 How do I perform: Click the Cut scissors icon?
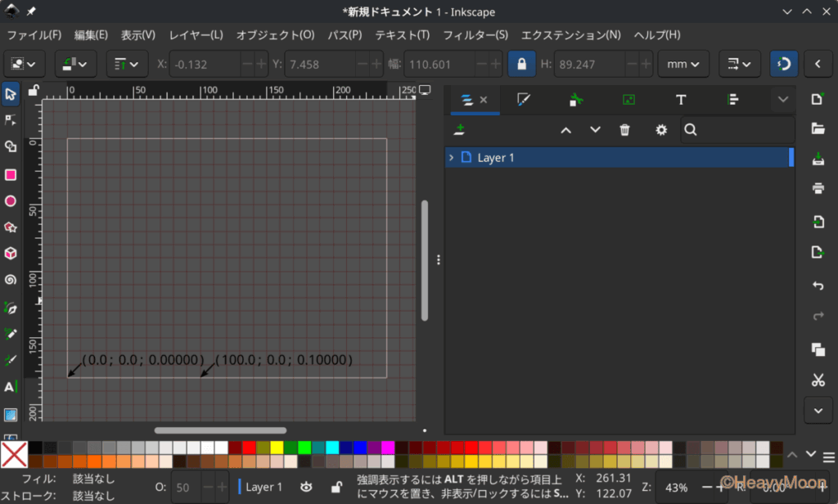coord(817,380)
